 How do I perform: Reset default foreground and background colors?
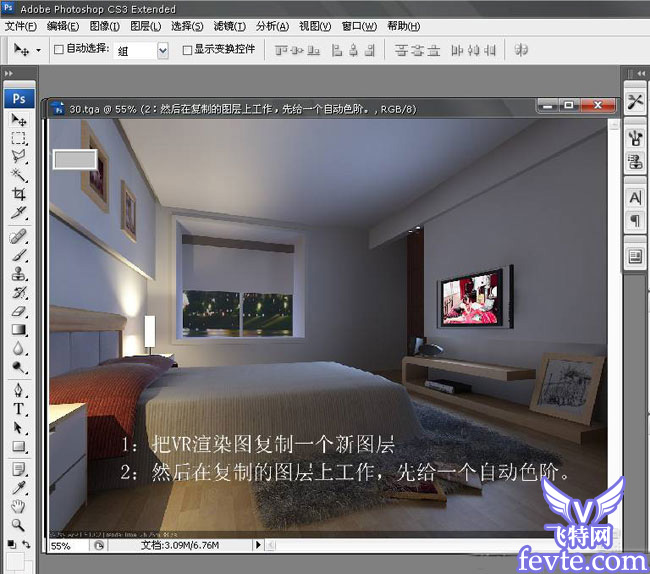tap(11, 544)
